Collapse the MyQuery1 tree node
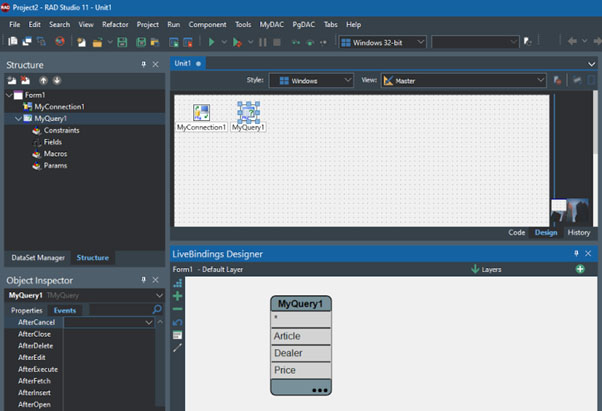This screenshot has width=602, height=411. point(18,119)
